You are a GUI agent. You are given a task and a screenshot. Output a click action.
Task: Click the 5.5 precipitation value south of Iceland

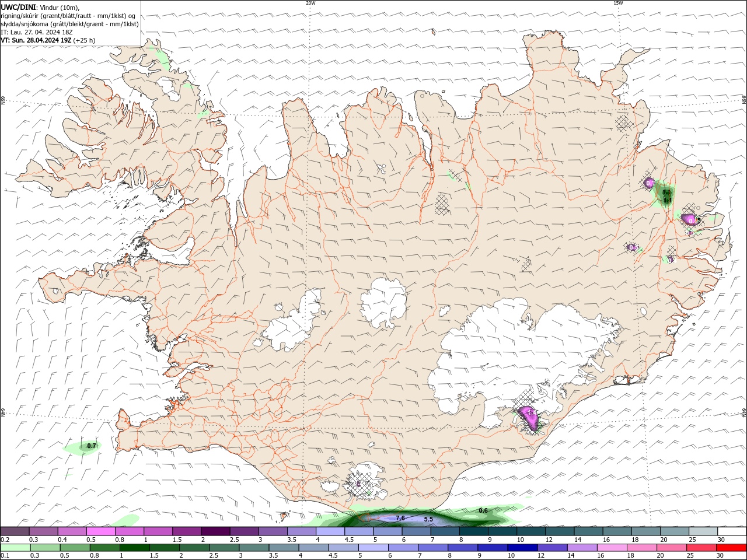[428, 519]
